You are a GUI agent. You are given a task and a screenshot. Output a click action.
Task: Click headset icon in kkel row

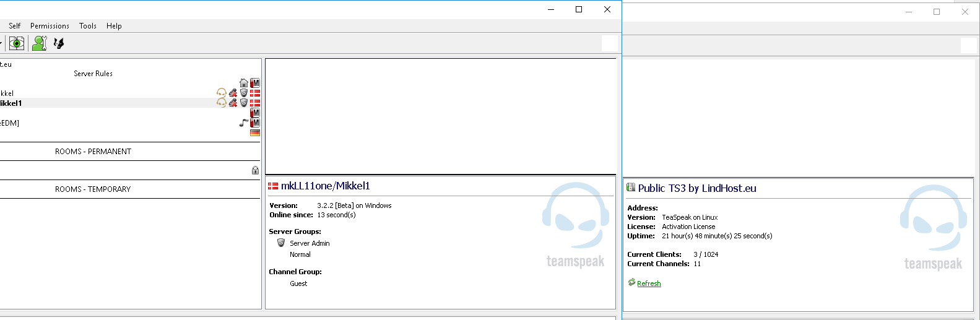[222, 93]
